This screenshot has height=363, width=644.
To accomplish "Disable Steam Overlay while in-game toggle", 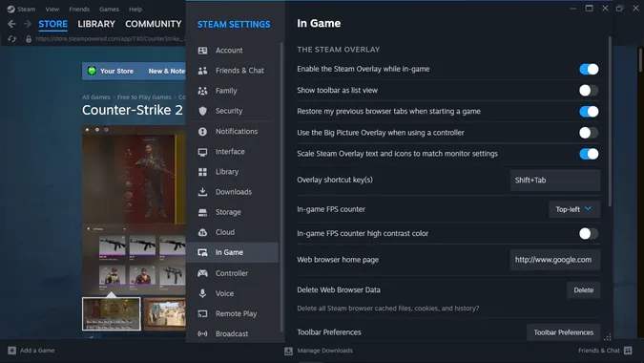I will pos(589,69).
